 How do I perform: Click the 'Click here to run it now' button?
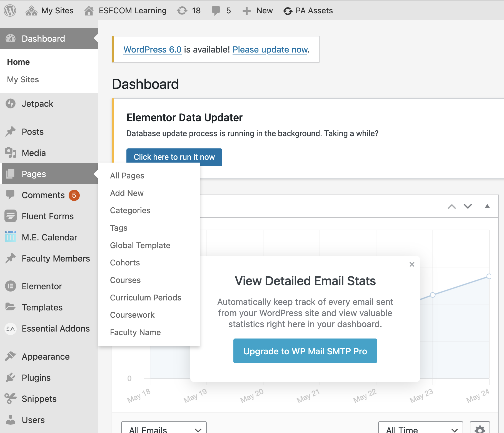point(174,157)
